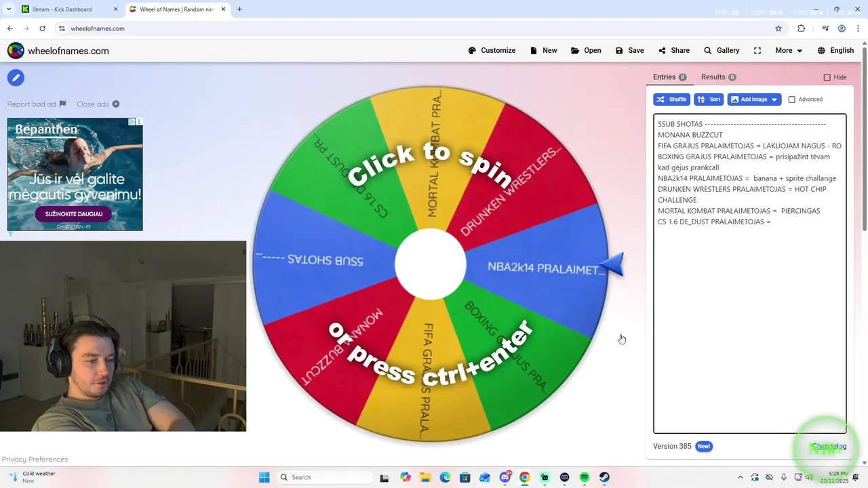The image size is (868, 488).
Task: Open Privacy Preferences link
Action: tap(35, 459)
